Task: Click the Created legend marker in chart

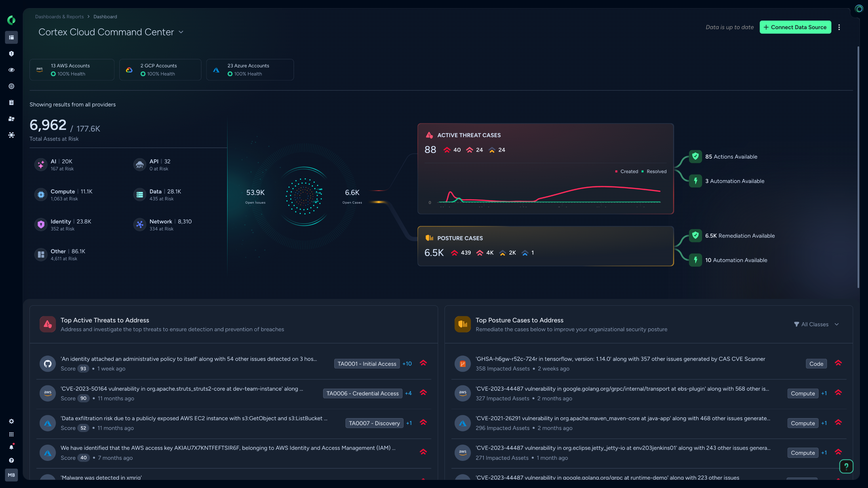Action: 616,171
